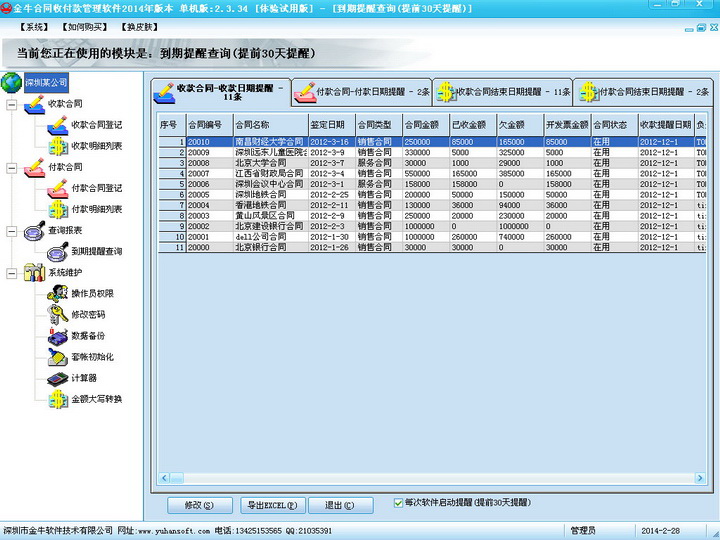Collapse the 系统维护 tree node
720x540 pixels.
pos(11,272)
